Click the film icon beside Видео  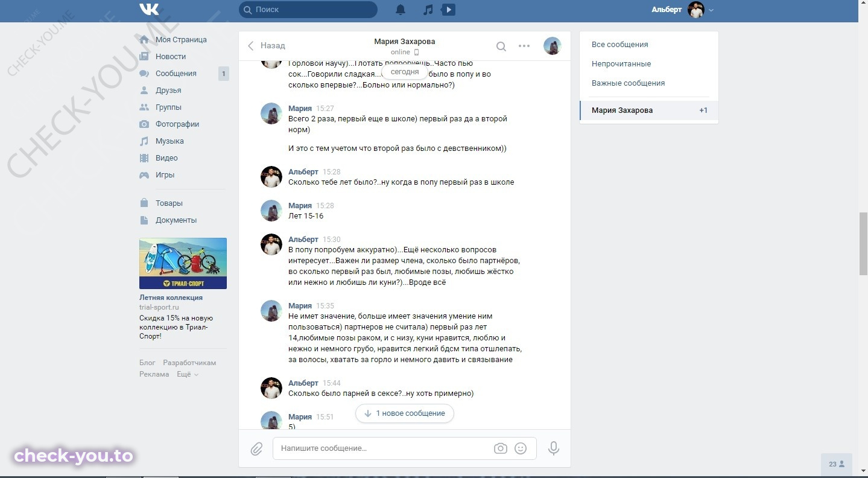click(144, 158)
